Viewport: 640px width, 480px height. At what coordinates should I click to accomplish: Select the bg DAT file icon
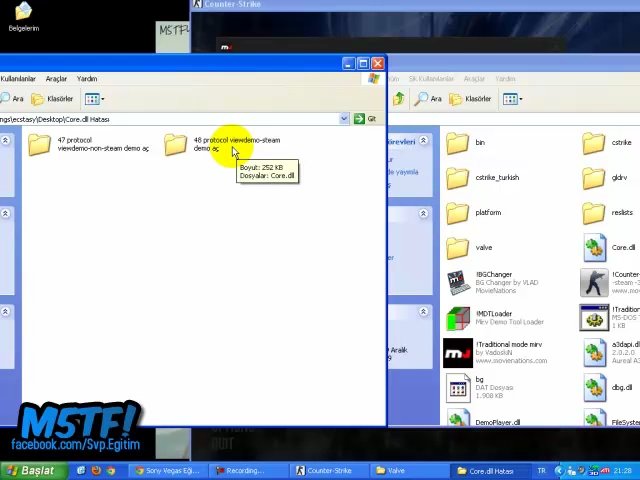[x=458, y=388]
